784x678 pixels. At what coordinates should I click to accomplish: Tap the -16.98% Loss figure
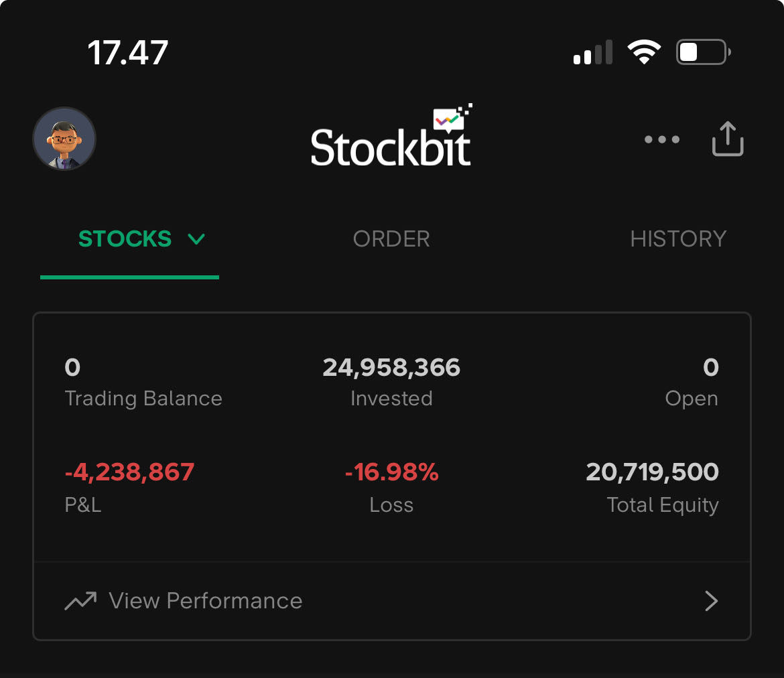click(391, 472)
